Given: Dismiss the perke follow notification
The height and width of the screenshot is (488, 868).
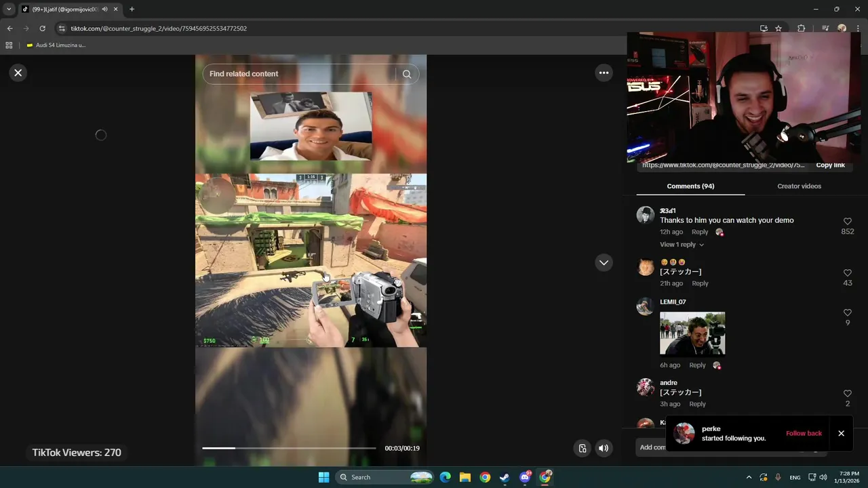Looking at the screenshot, I should click(841, 433).
